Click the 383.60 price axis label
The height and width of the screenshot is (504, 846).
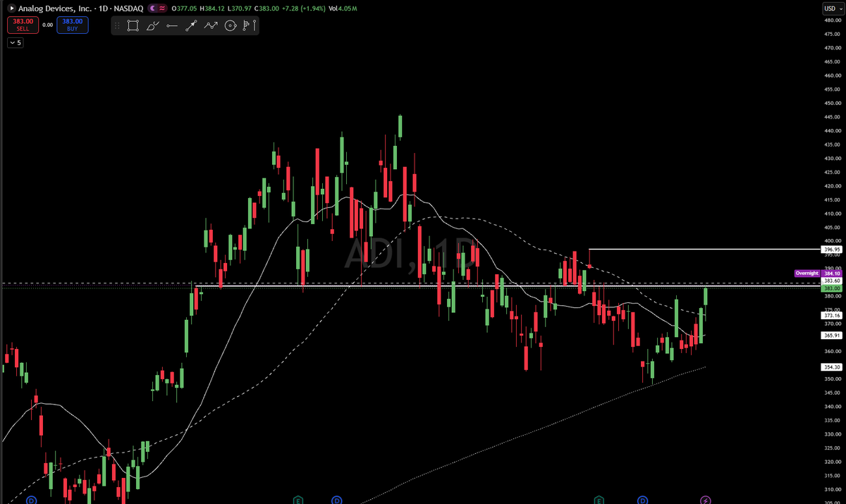pos(832,281)
